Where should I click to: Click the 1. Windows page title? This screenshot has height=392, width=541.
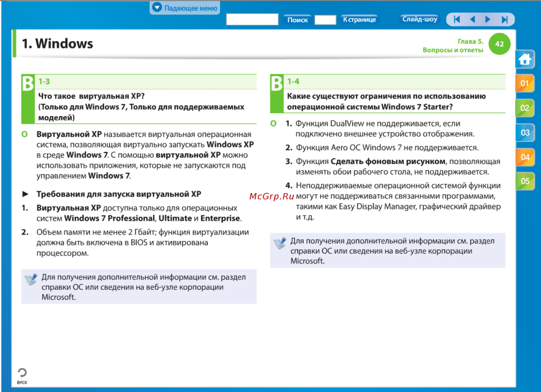[57, 44]
